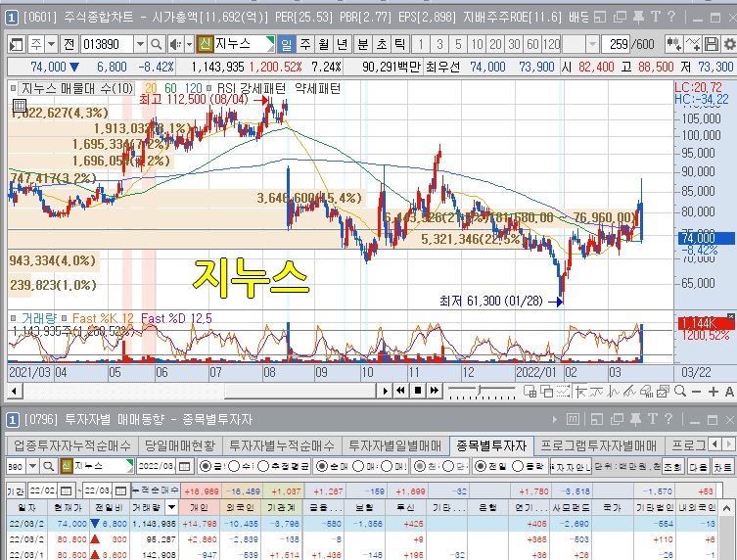Image resolution: width=737 pixels, height=560 pixels.
Task: Select the 수량 radio button
Action: [x=234, y=466]
